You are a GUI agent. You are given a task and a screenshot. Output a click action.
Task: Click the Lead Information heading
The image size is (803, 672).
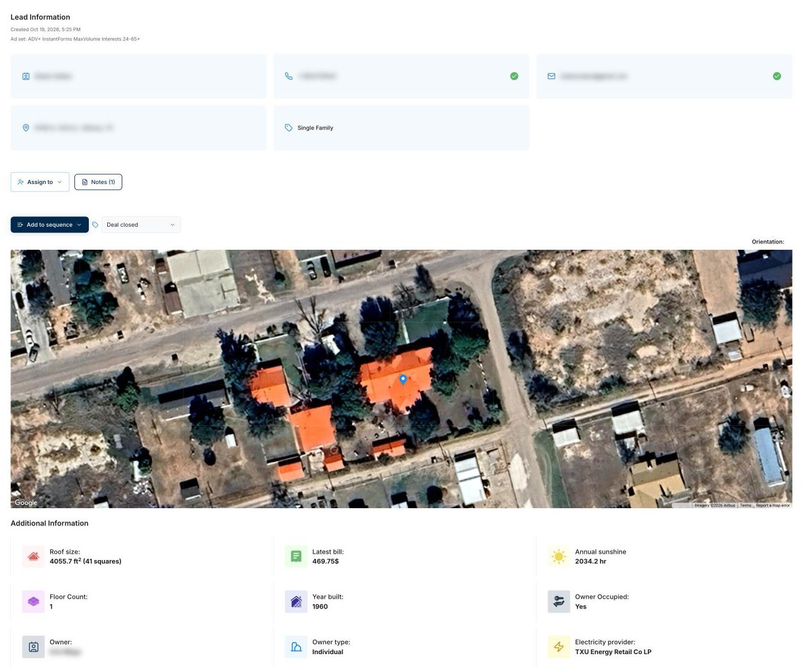click(40, 17)
